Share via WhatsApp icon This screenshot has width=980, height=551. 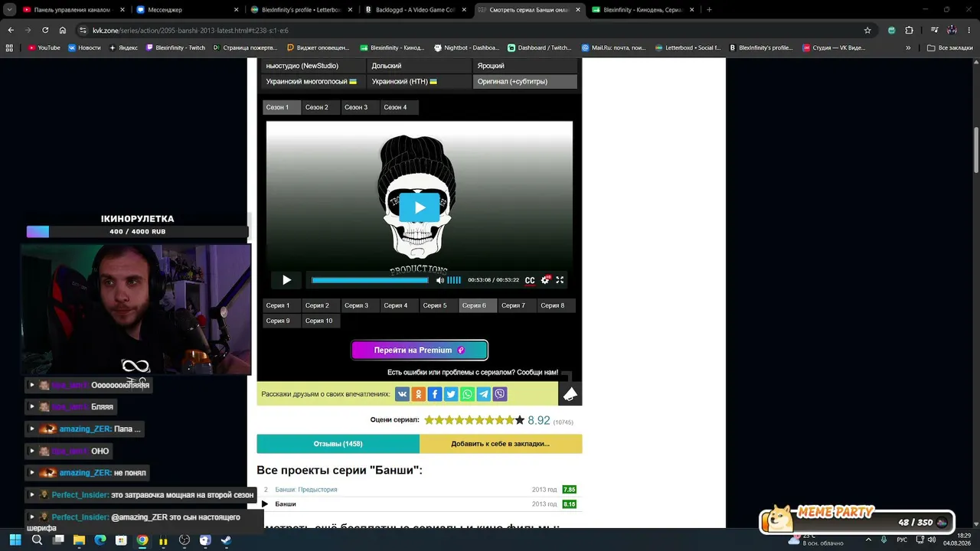(467, 394)
